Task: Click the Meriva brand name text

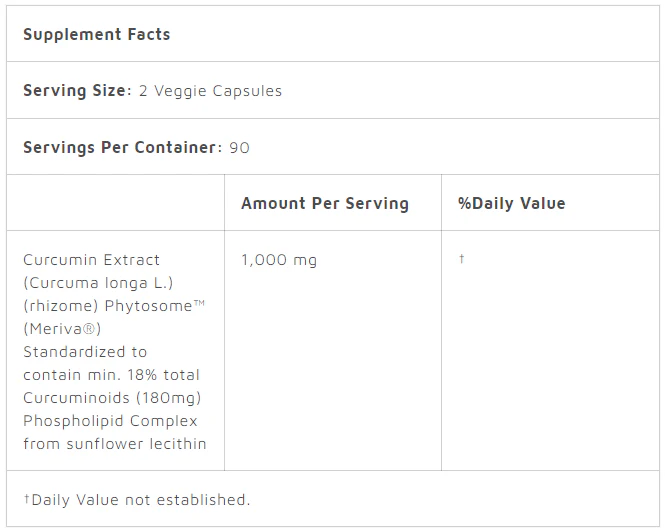Action: click(62, 328)
